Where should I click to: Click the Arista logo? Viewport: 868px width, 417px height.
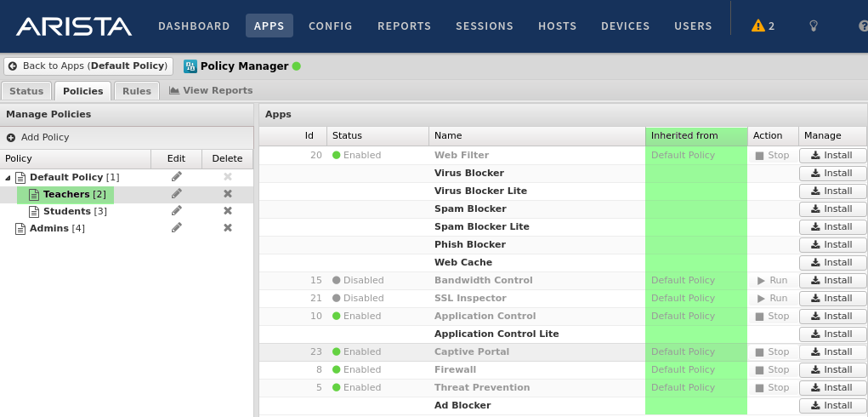click(74, 26)
